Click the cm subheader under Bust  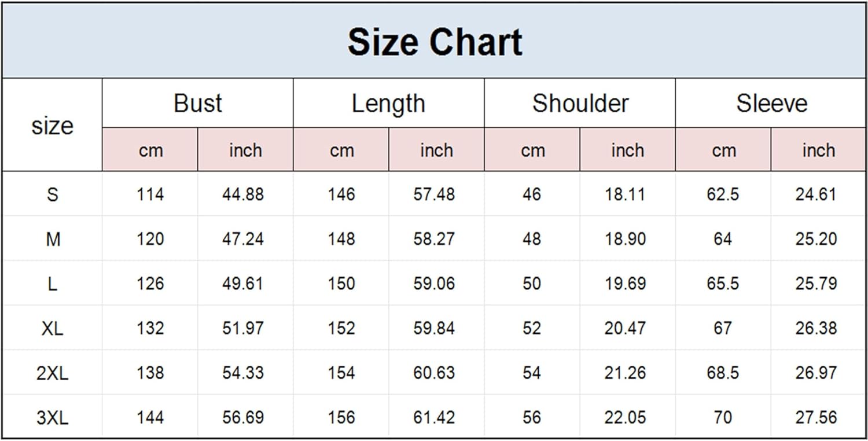pos(150,150)
